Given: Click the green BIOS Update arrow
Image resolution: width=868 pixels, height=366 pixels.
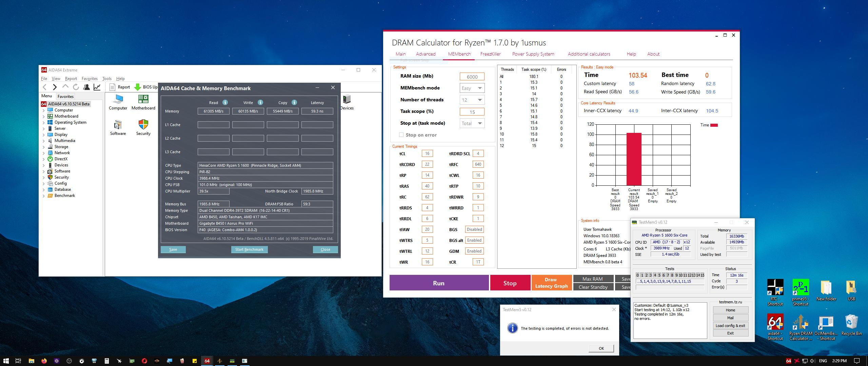Looking at the screenshot, I should 138,87.
